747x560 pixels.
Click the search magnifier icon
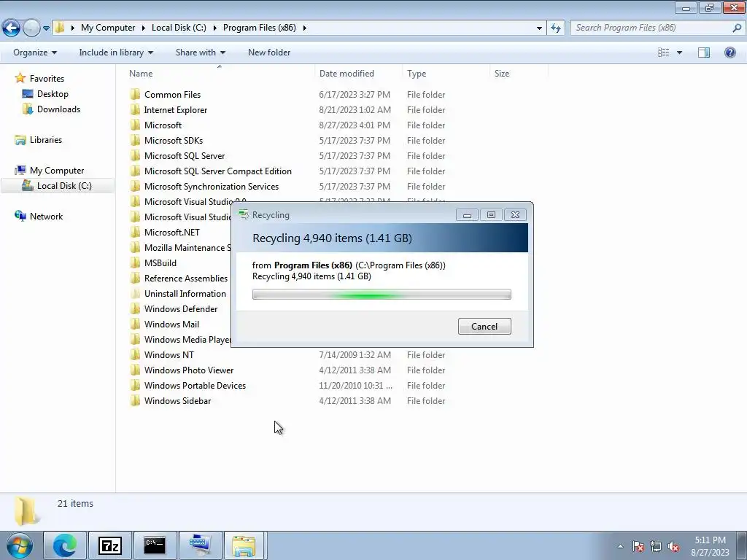pyautogui.click(x=737, y=28)
